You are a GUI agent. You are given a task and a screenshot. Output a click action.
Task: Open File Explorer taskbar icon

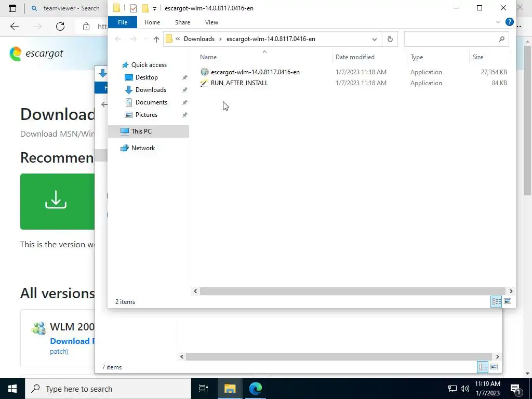click(230, 389)
